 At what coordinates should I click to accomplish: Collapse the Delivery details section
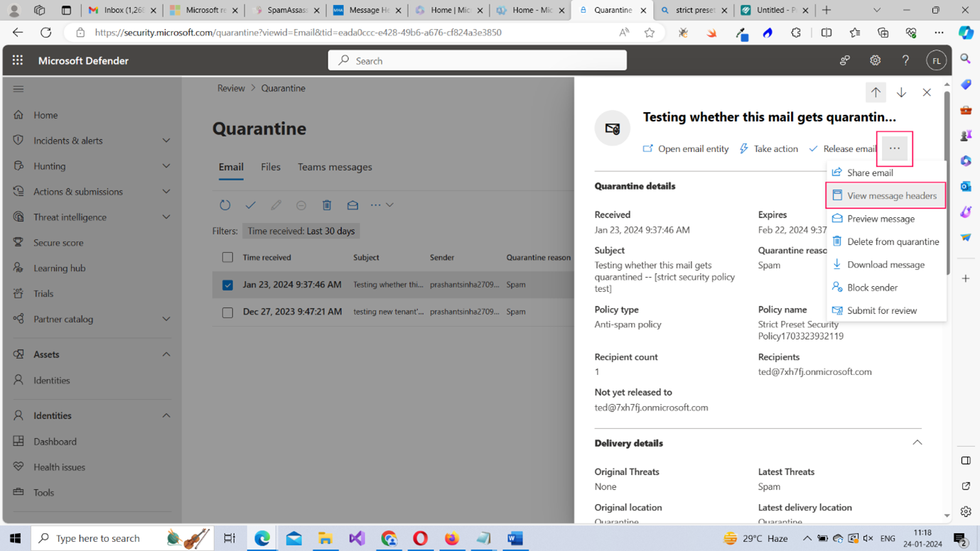(x=917, y=442)
